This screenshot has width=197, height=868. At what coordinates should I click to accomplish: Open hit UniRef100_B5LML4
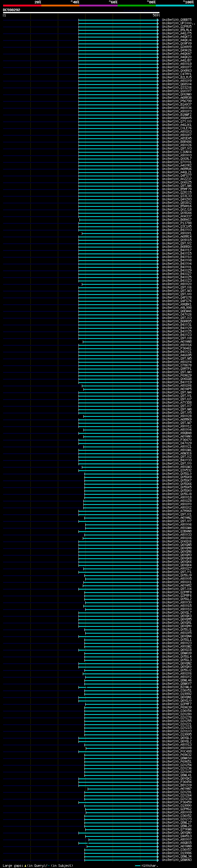tap(177, 30)
